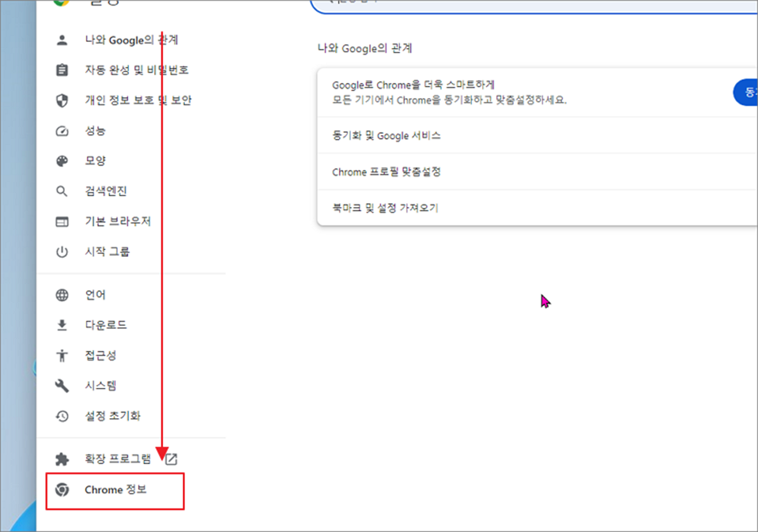Open the 접근성 settings page
The width and height of the screenshot is (758, 532).
pyautogui.click(x=100, y=356)
